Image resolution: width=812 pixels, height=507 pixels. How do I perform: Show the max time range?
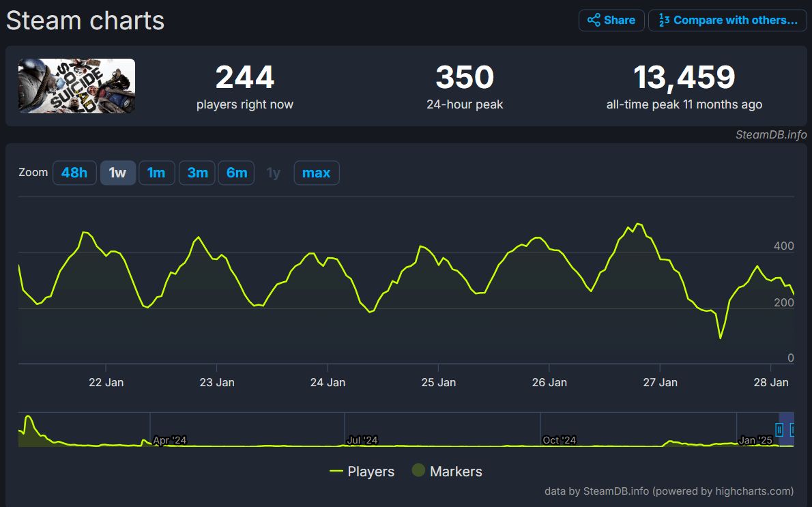click(x=316, y=173)
